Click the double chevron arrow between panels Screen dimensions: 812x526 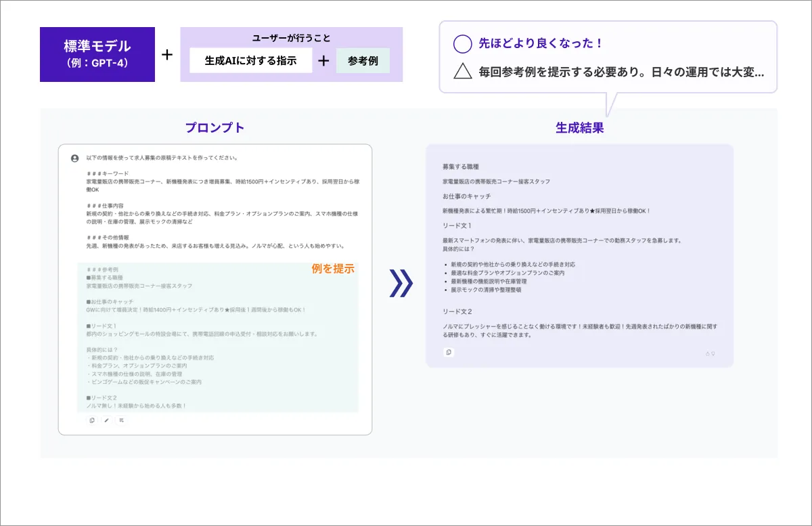[400, 284]
